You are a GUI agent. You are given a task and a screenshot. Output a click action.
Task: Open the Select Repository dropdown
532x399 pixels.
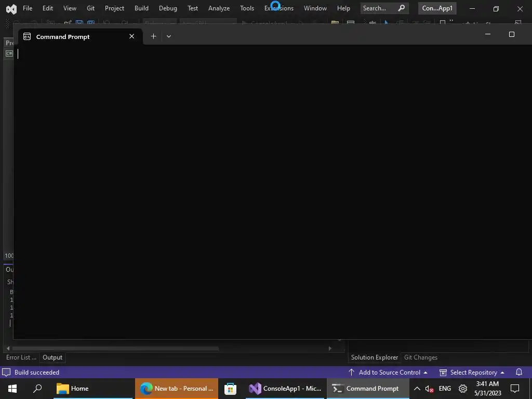(472, 372)
